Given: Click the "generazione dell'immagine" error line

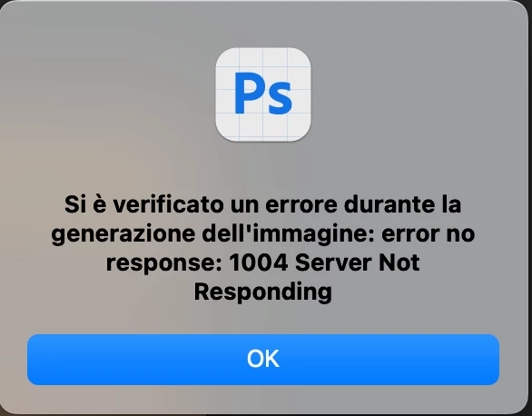Looking at the screenshot, I should 212,234.
